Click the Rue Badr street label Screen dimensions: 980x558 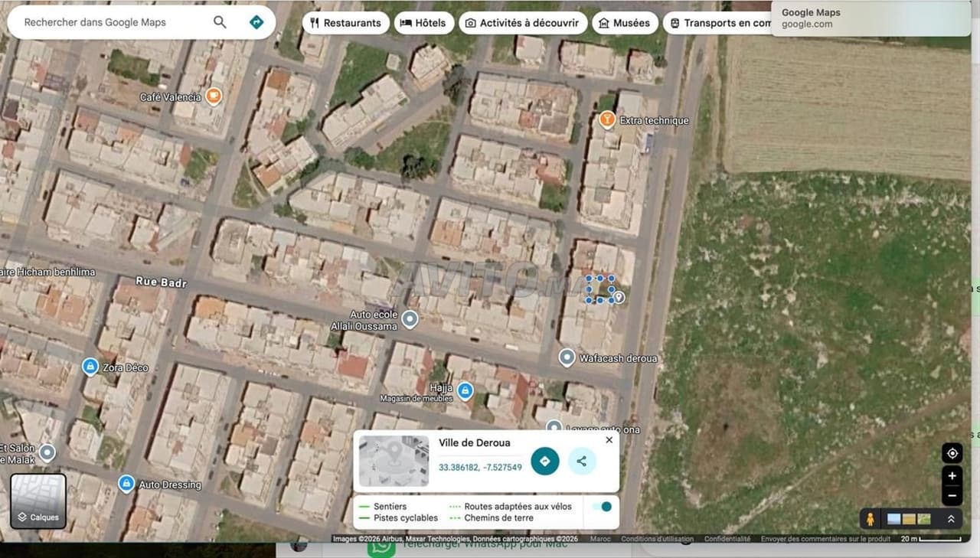(x=162, y=282)
